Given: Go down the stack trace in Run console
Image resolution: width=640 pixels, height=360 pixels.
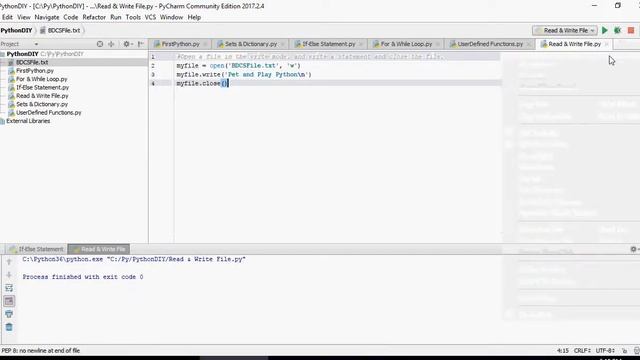Looking at the screenshot, I should coord(9,275).
